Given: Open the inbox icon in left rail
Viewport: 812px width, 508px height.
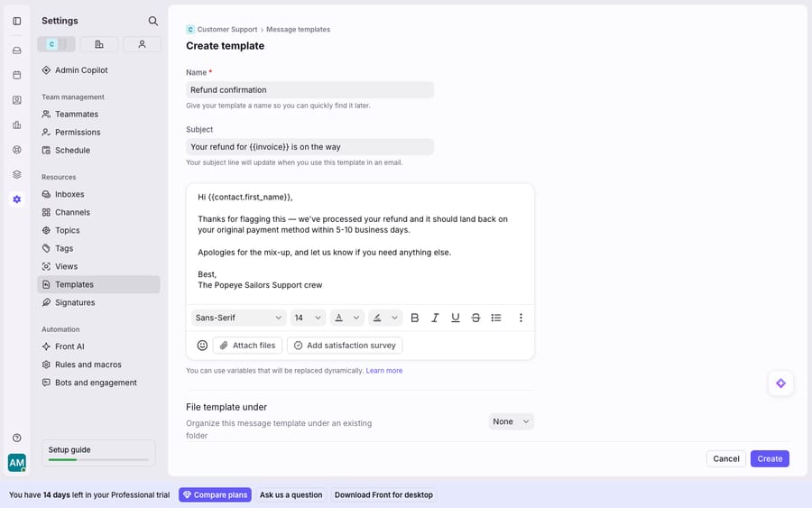Looking at the screenshot, I should tap(16, 51).
